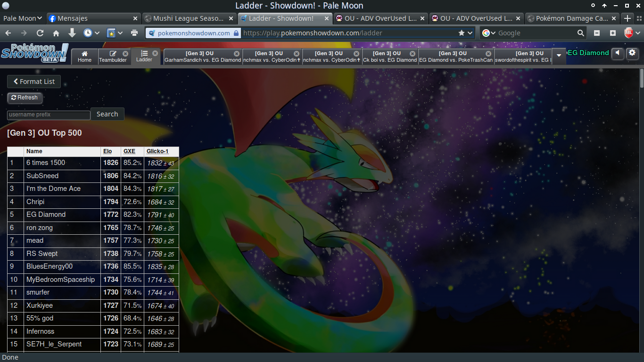Click the search magnifier icon
The image size is (644, 362).
coord(581,33)
